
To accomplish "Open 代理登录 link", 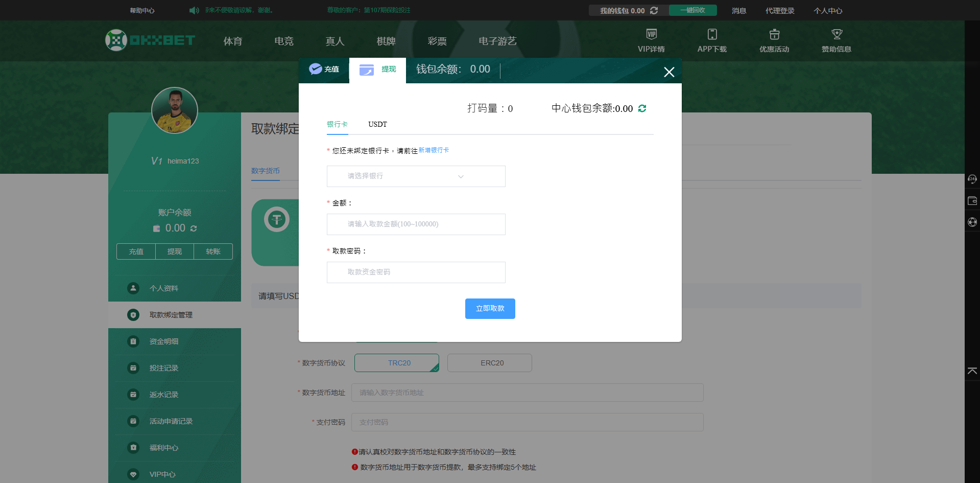I will [780, 11].
